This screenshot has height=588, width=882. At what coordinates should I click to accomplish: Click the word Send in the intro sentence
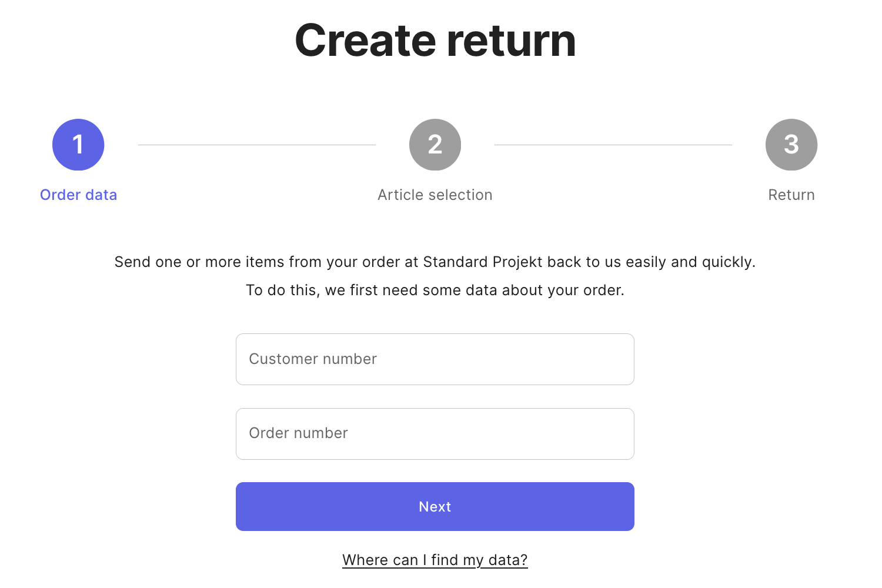pos(133,262)
